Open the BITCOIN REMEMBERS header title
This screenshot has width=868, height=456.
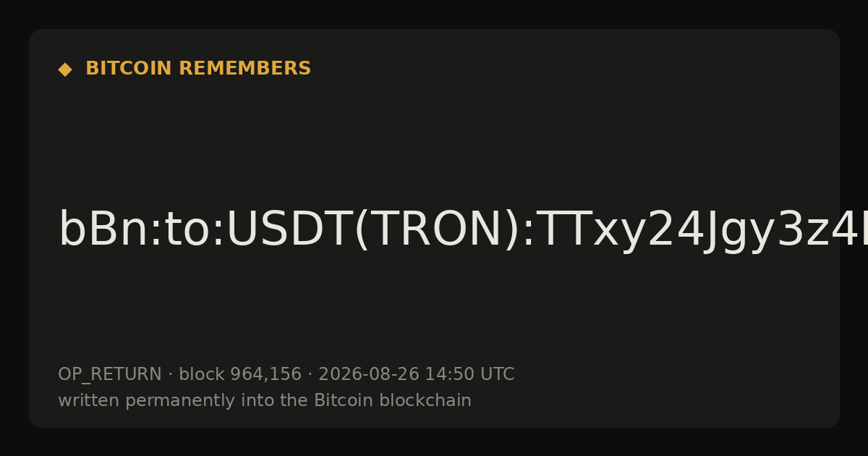coord(198,69)
